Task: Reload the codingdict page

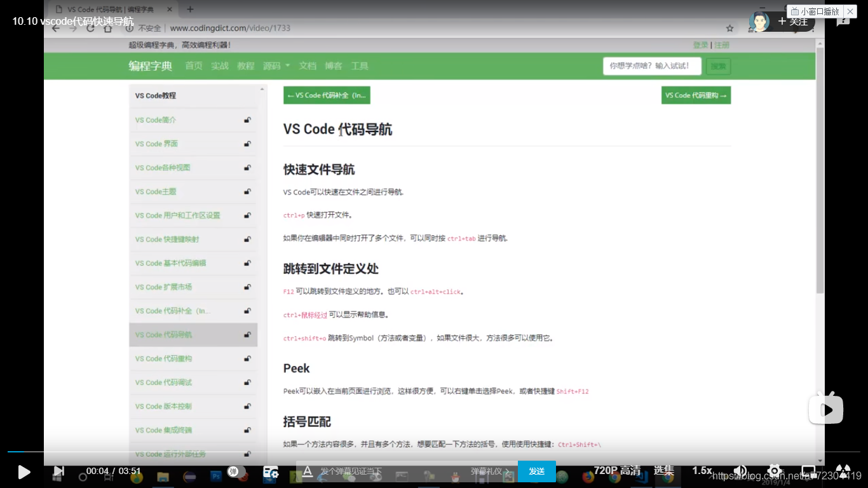Action: point(91,28)
